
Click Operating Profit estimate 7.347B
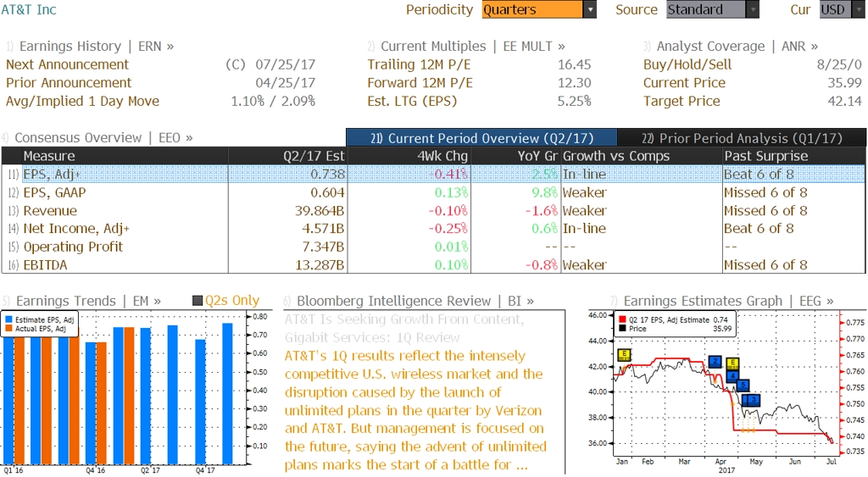[323, 247]
